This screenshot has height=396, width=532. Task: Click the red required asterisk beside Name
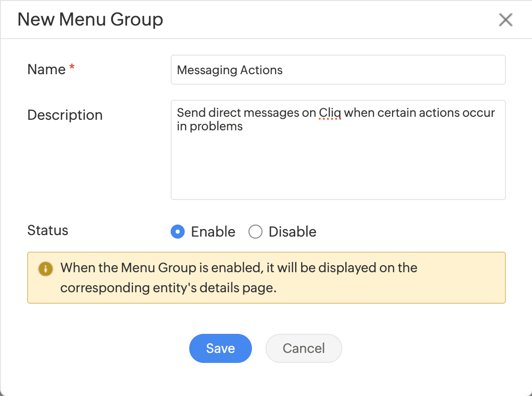click(x=72, y=68)
